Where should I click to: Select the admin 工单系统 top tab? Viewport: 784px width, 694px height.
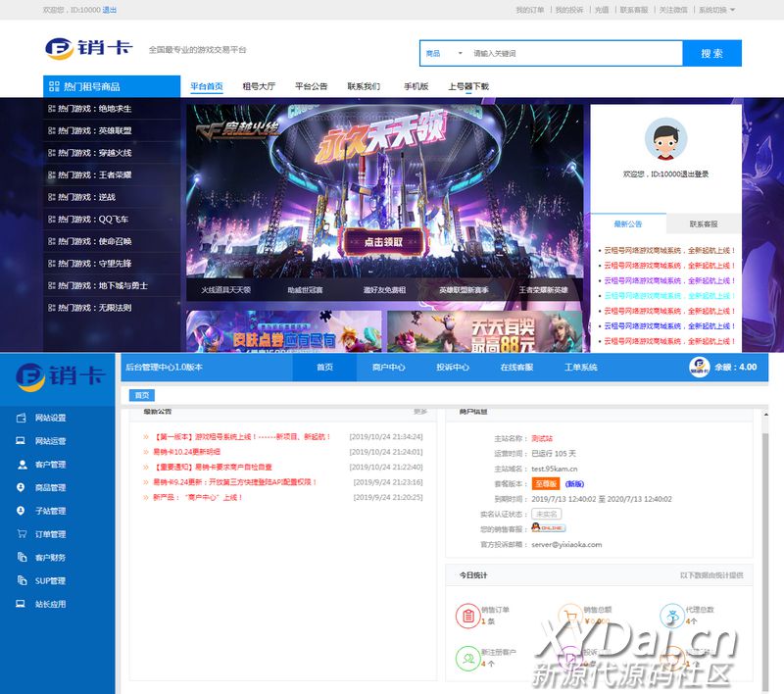[580, 367]
